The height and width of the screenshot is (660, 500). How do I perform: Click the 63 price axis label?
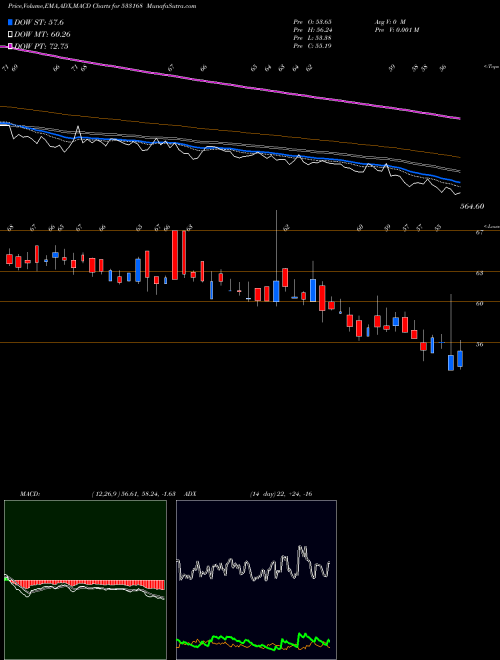click(479, 274)
